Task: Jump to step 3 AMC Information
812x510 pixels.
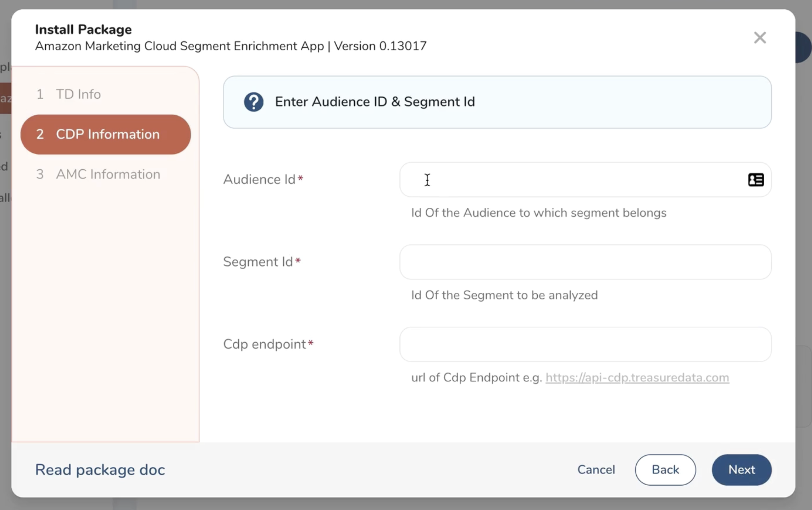Action: pyautogui.click(x=108, y=174)
